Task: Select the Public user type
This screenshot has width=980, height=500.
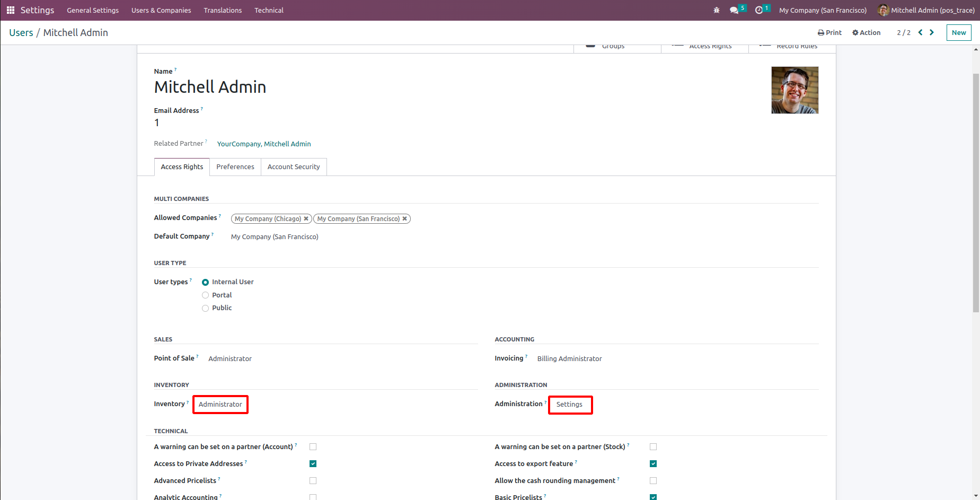Action: tap(206, 308)
